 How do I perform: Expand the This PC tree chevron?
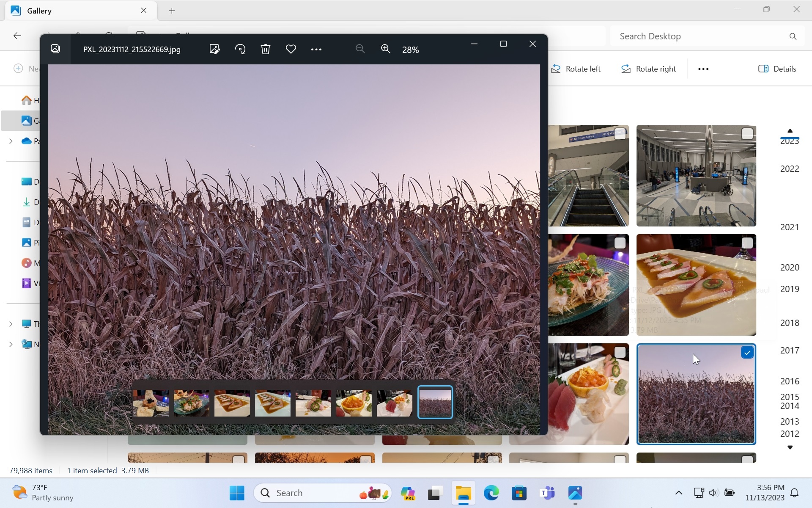tap(11, 324)
